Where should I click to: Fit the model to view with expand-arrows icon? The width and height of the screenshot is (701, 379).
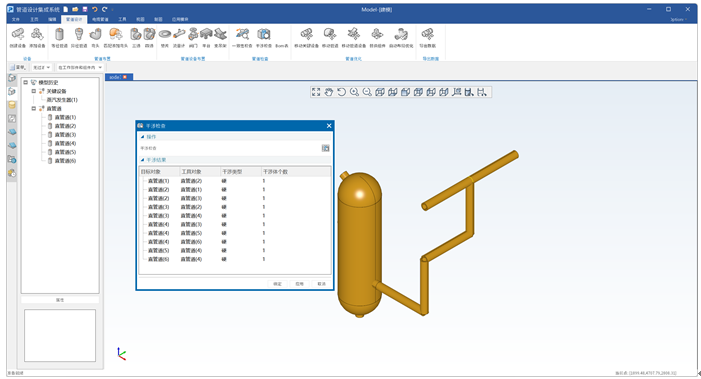316,92
